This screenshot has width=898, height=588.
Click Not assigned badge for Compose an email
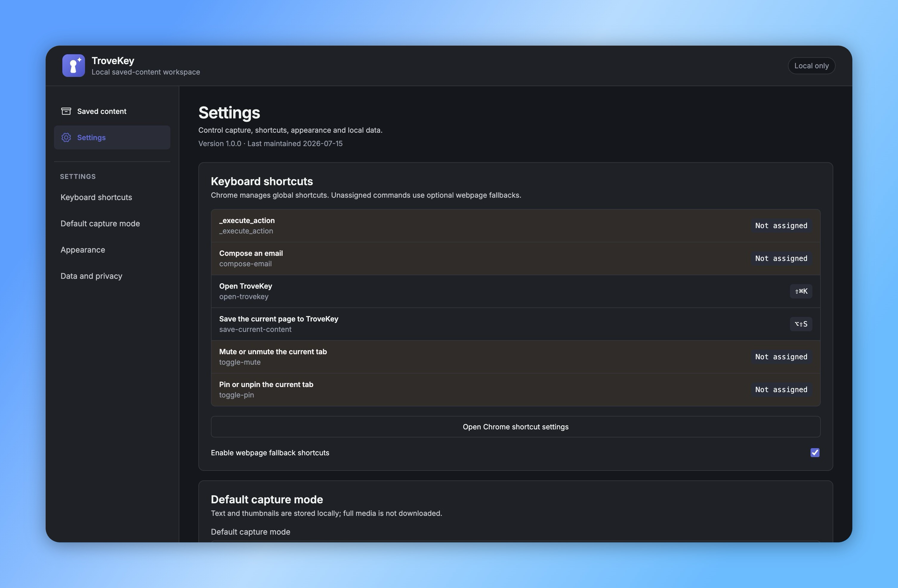point(781,258)
